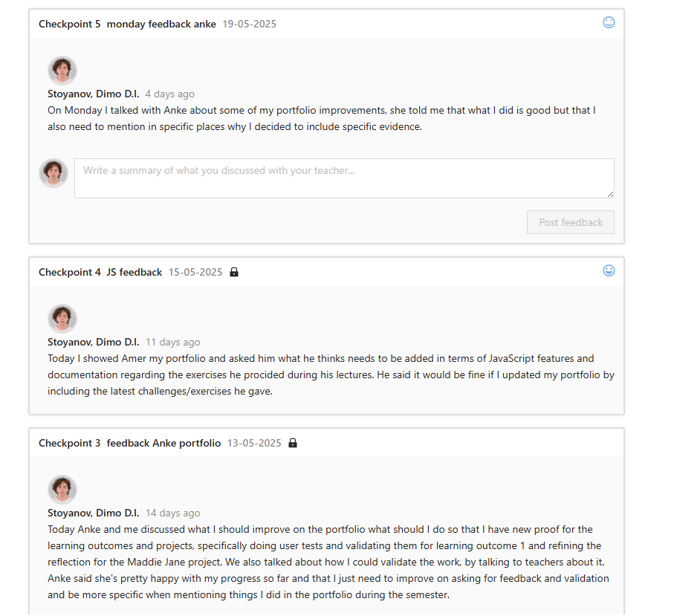Click Dimo's profile picture in Checkpoint 5
674x616 pixels.
[x=62, y=70]
